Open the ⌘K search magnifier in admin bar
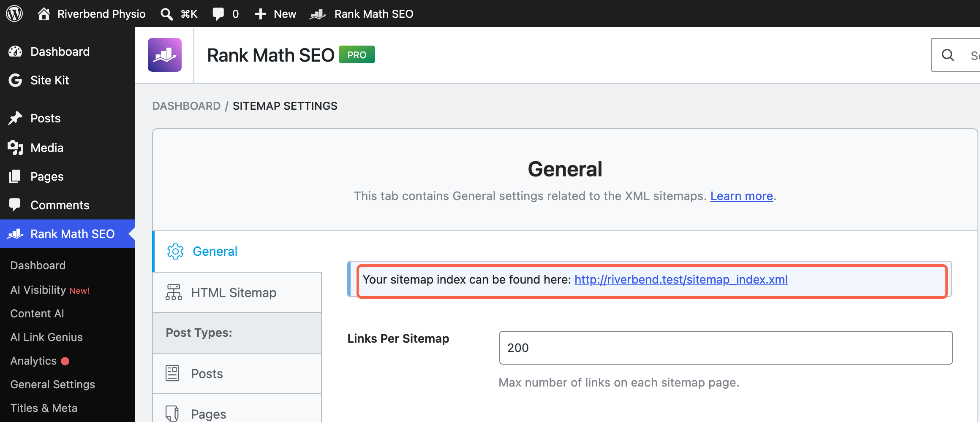This screenshot has width=980, height=422. [166, 14]
